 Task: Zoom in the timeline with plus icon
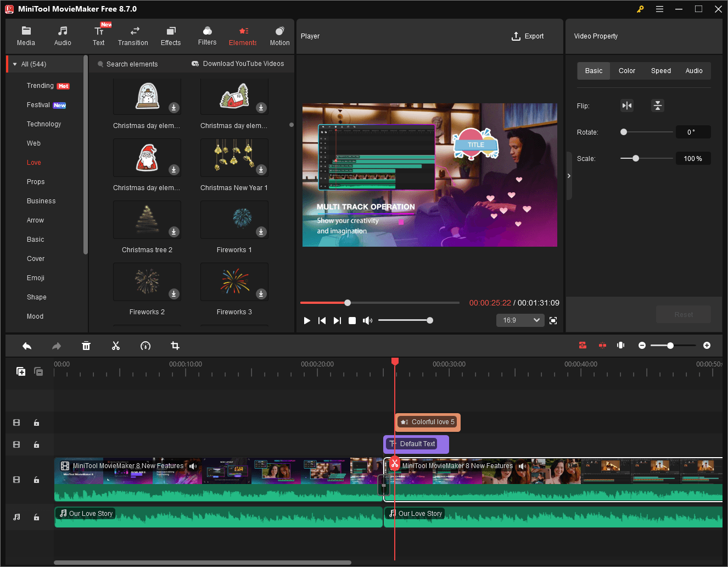(707, 346)
